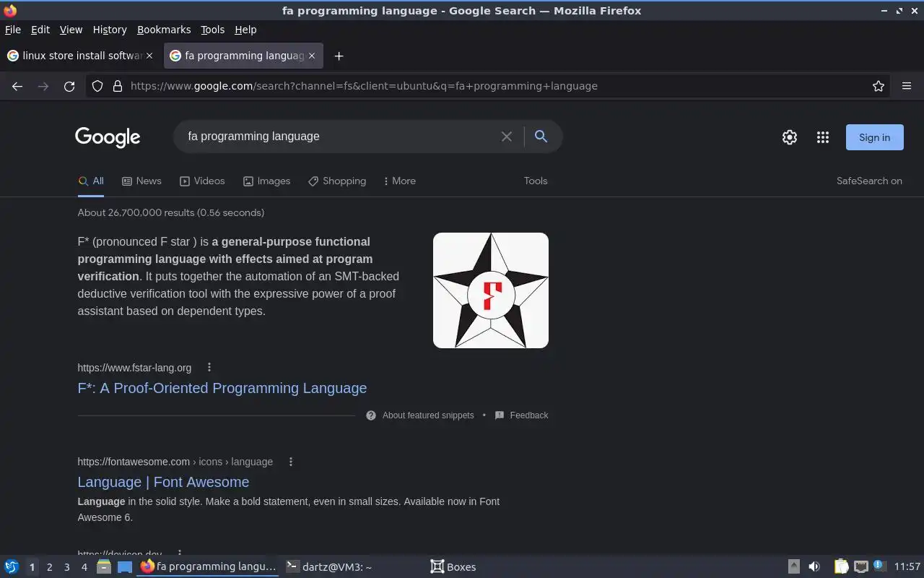
Task: Open the Help menu
Action: [x=245, y=30]
